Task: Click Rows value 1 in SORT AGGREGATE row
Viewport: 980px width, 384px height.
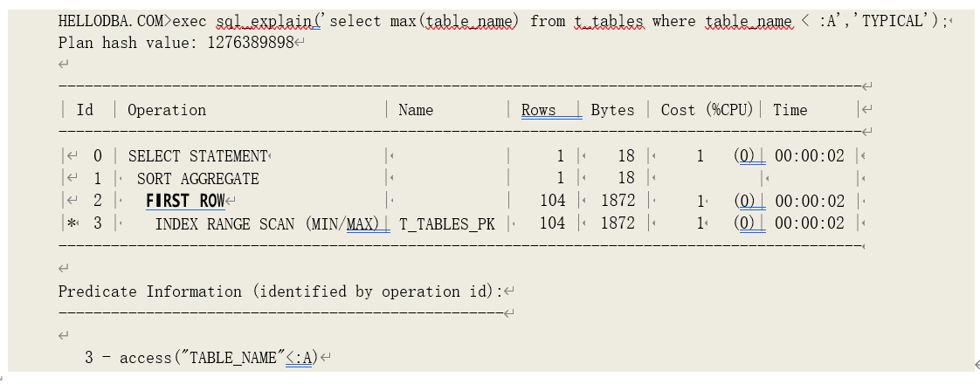Action: [561, 179]
